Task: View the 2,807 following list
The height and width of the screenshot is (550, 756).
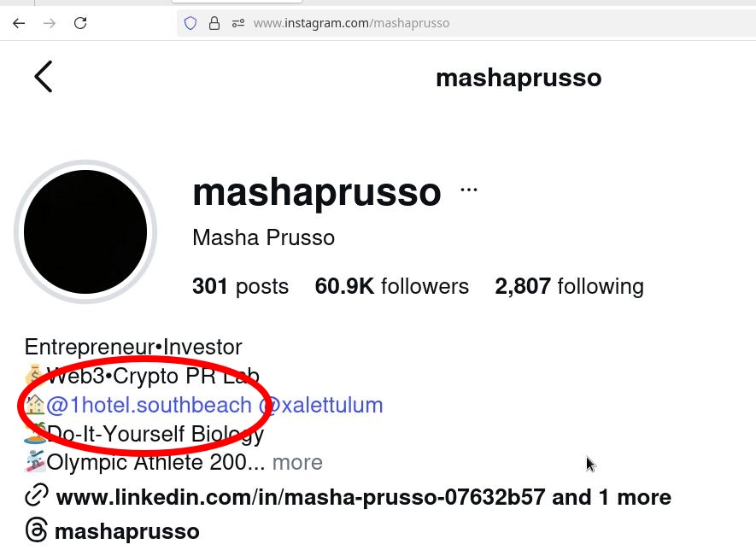Action: tap(570, 286)
